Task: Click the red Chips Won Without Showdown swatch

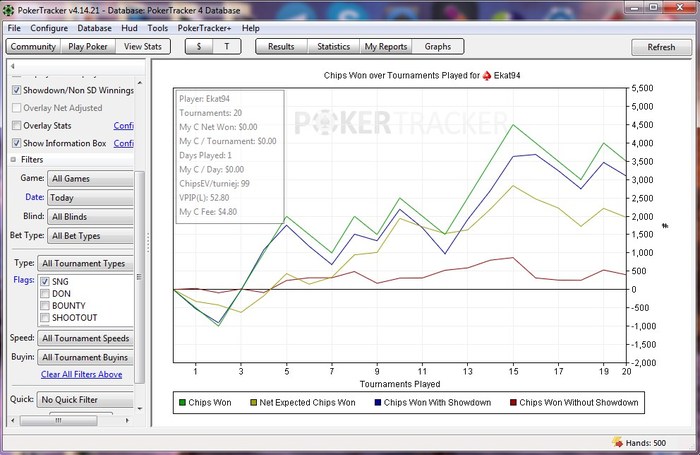Action: click(x=513, y=402)
